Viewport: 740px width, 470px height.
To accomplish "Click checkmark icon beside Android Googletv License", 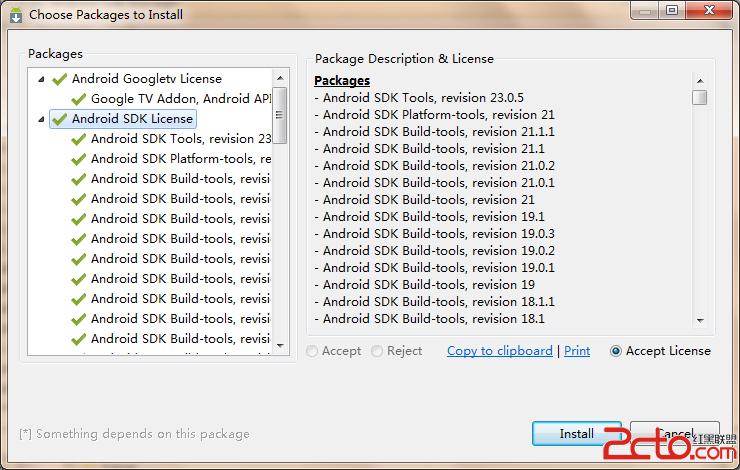I will coord(60,79).
